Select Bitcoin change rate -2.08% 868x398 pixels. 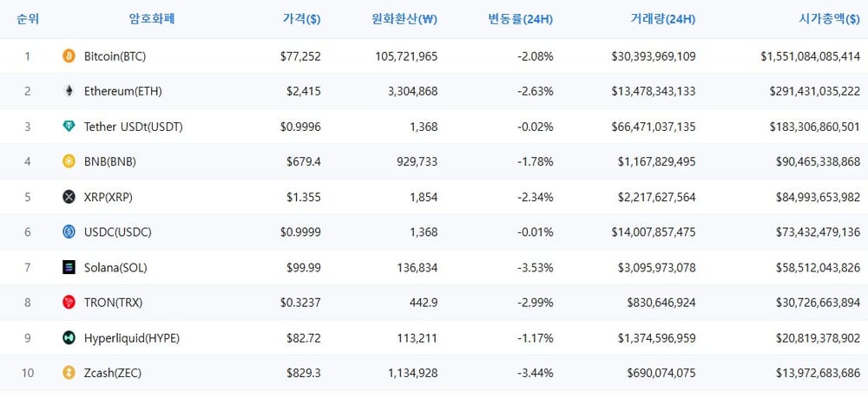pos(535,55)
